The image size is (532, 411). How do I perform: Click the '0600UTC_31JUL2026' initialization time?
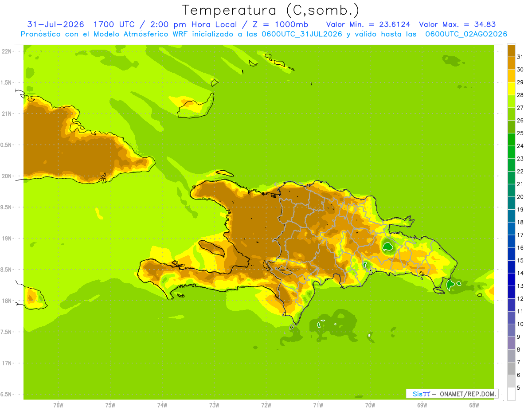click(302, 34)
